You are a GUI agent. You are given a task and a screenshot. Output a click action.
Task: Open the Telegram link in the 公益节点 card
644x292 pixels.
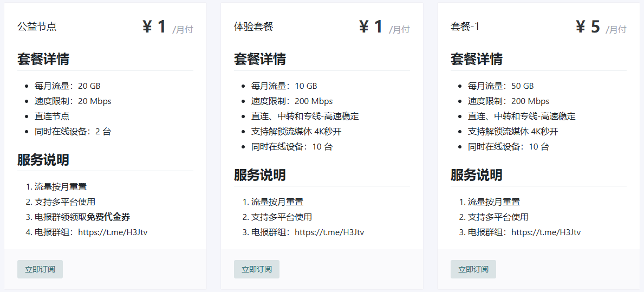(113, 232)
